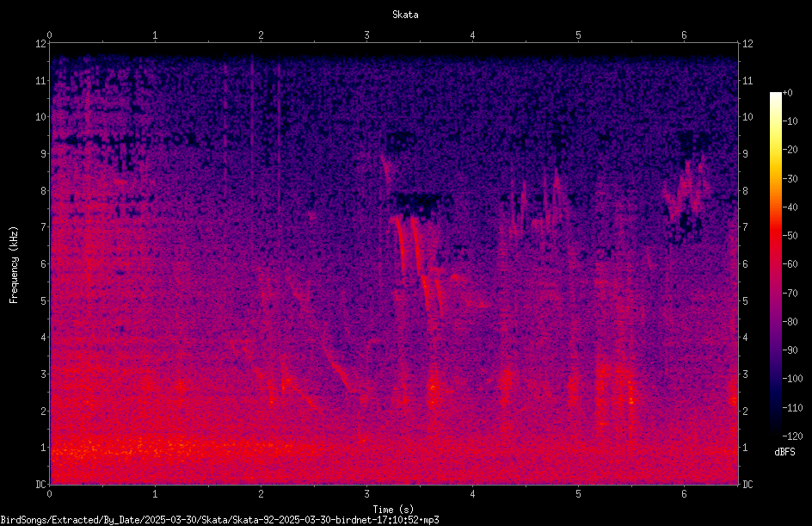Click the "-80" color scale label
Viewport: 812px width, 526px height.
[790, 322]
